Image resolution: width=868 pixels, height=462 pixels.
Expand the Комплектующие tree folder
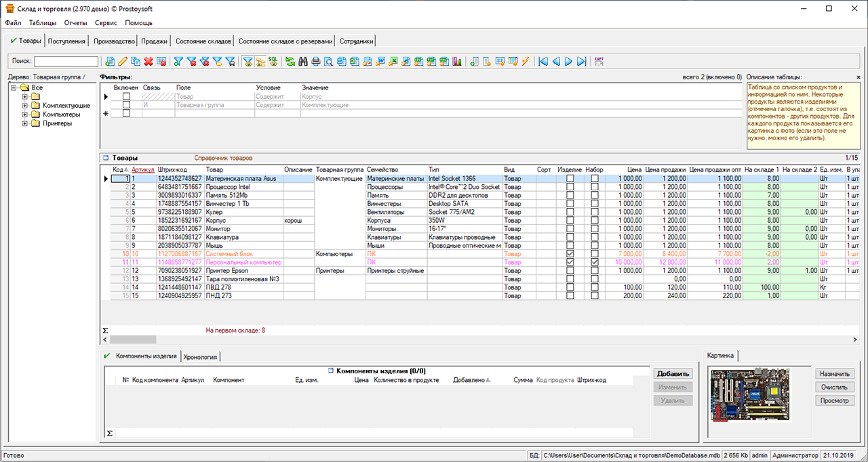pos(25,106)
